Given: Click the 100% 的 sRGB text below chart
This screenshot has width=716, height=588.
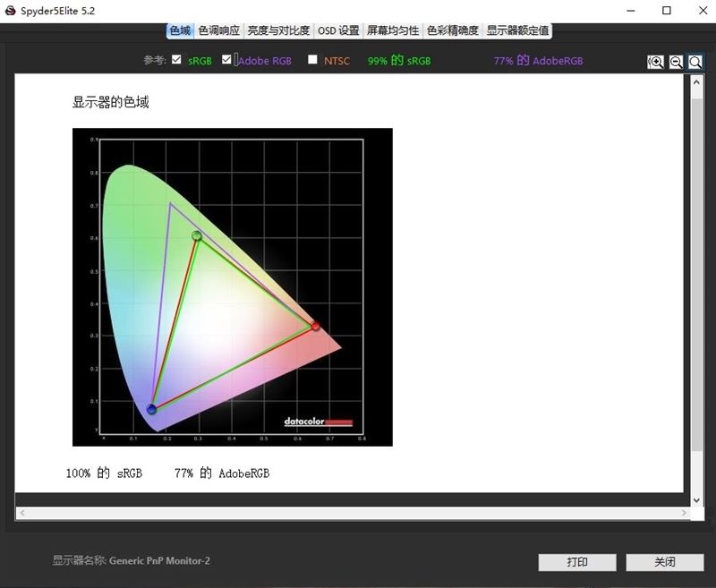Looking at the screenshot, I should coord(104,473).
